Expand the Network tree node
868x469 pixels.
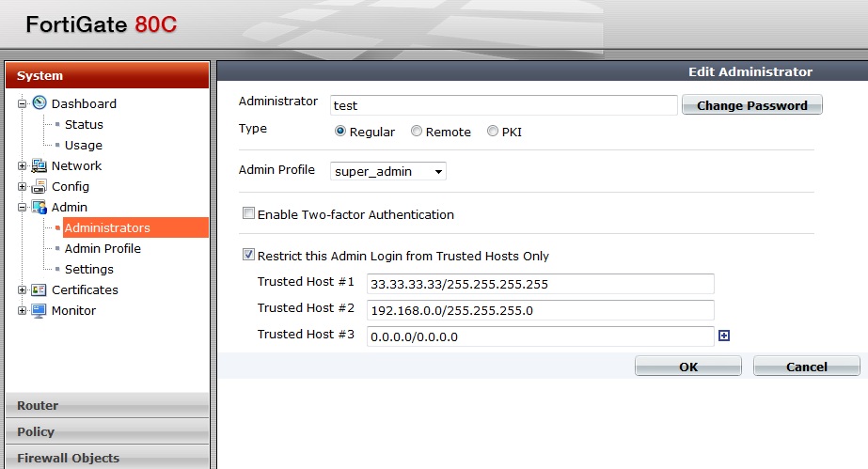pos(23,166)
